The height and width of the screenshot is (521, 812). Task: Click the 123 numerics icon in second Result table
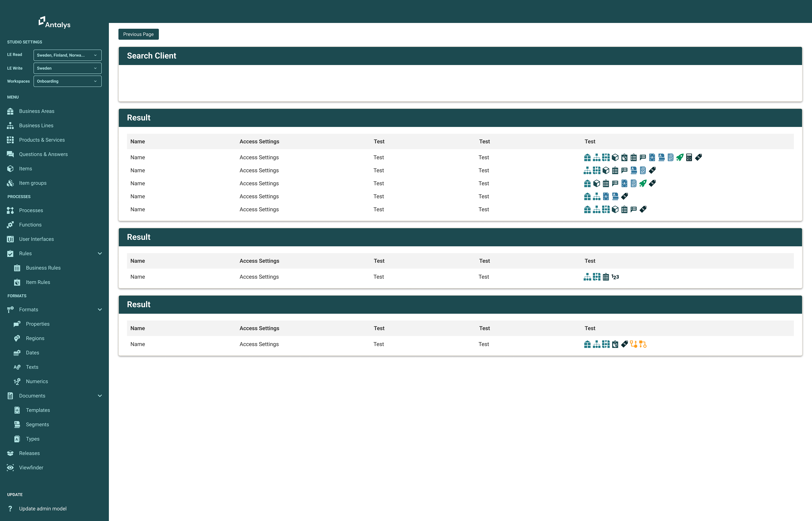(x=615, y=277)
